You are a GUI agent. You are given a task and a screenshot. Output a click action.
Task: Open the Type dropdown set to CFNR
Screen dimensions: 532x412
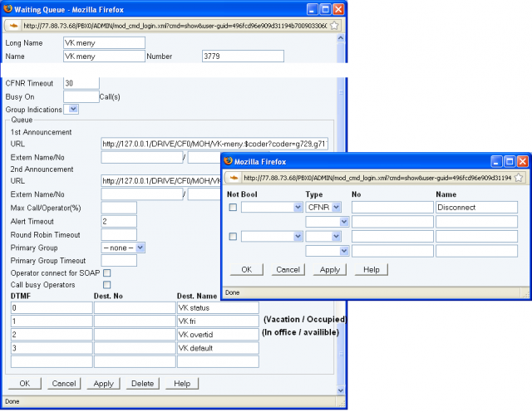pos(323,207)
